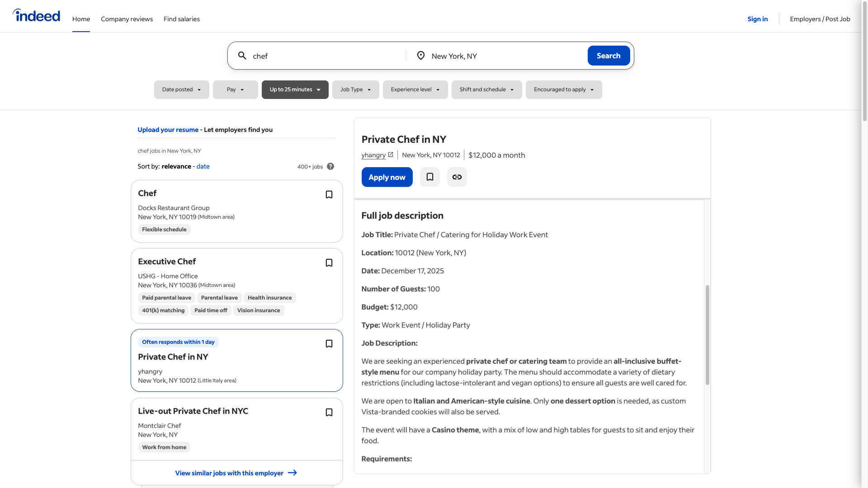Viewport: 868px width, 488px height.
Task: Save the Executive Chef job listing
Action: [329, 263]
